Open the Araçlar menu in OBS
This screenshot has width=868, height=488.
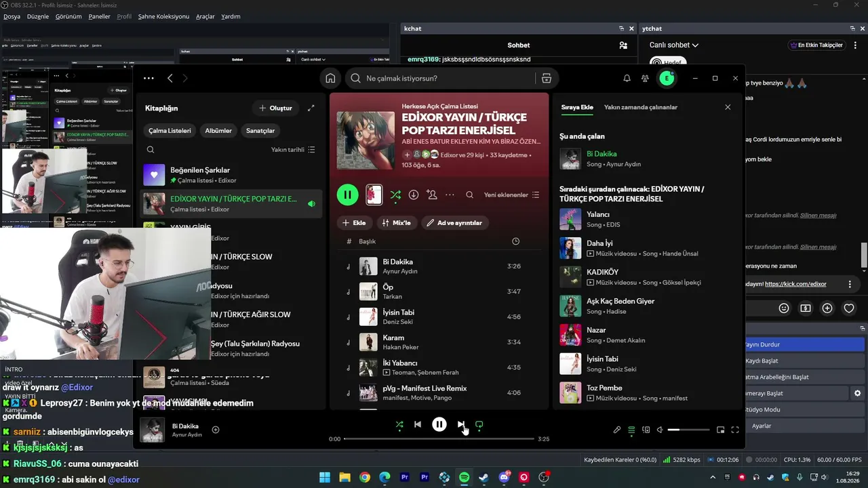tap(205, 16)
